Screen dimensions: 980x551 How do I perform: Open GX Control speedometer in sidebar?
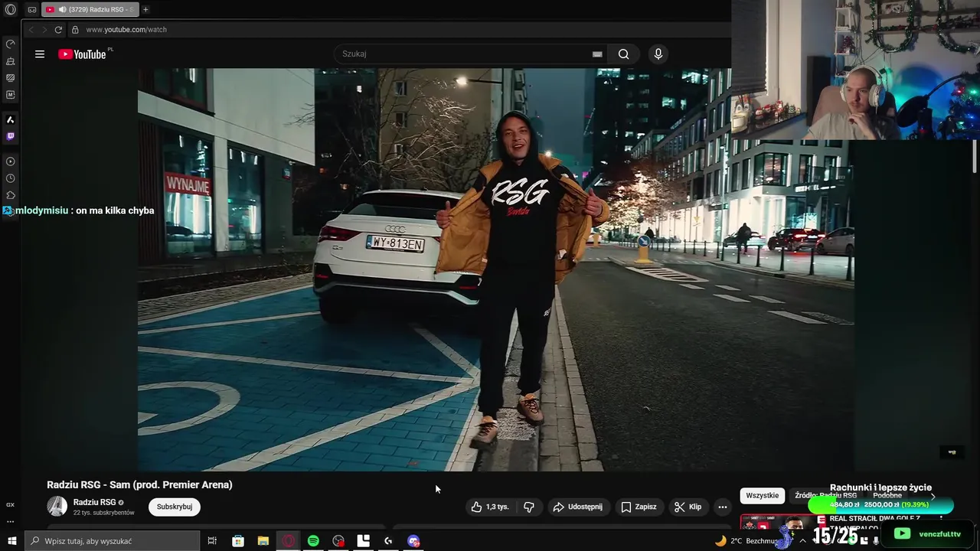coord(11,44)
